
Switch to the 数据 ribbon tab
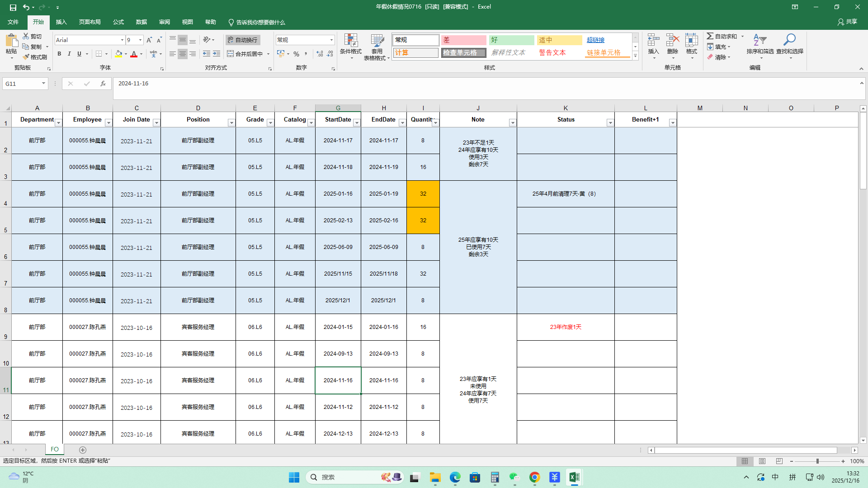(142, 22)
